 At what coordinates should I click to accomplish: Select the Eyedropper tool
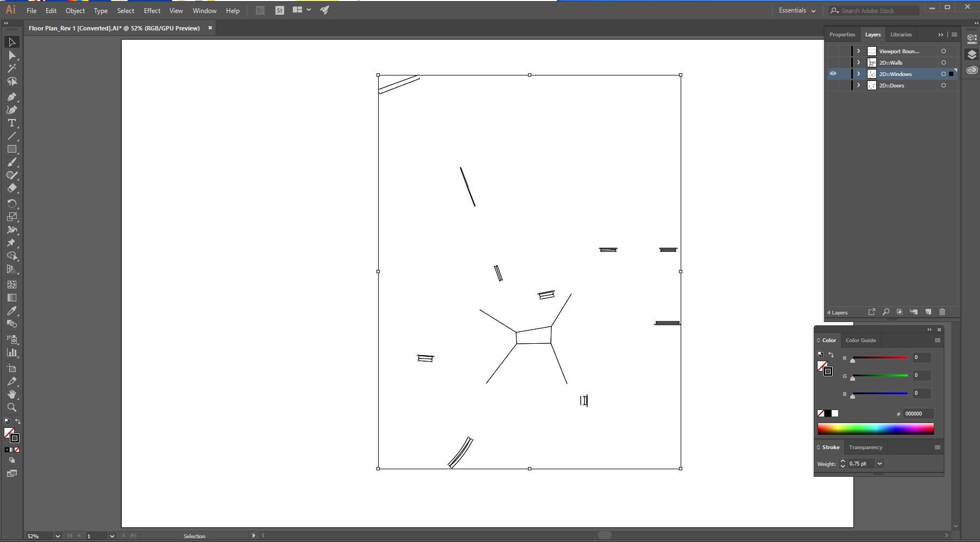[x=12, y=311]
